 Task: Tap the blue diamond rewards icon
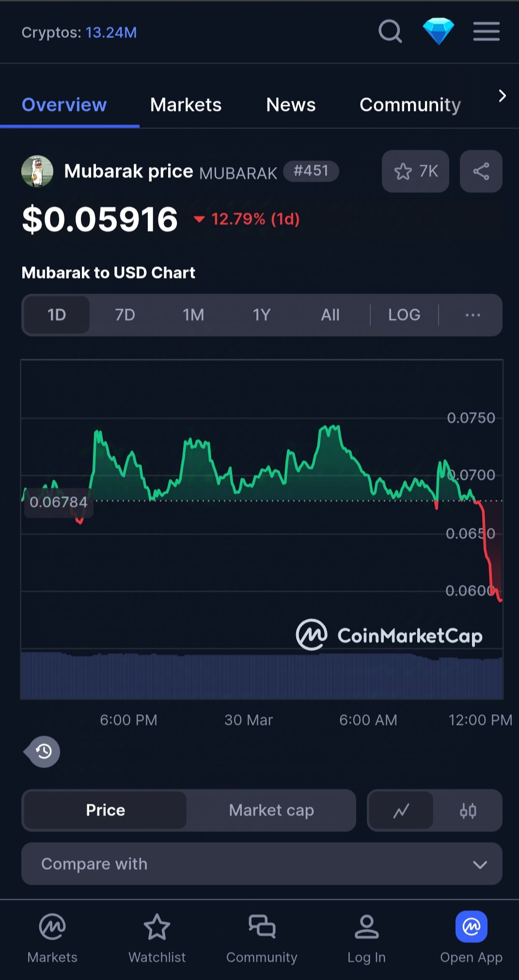tap(438, 31)
